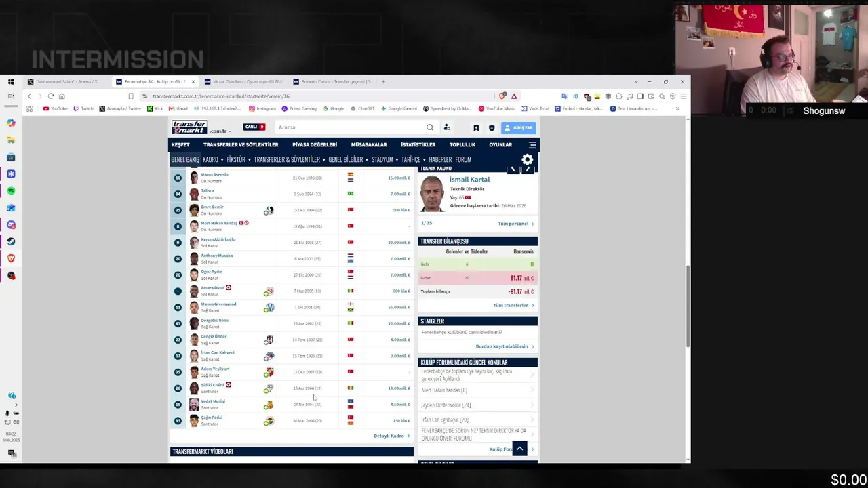This screenshot has height=488, width=868.
Task: Click the browser address bar URL
Action: pyautogui.click(x=221, y=96)
